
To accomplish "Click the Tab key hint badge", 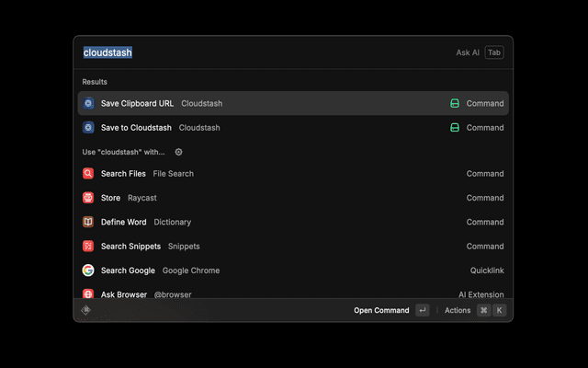I will [494, 52].
